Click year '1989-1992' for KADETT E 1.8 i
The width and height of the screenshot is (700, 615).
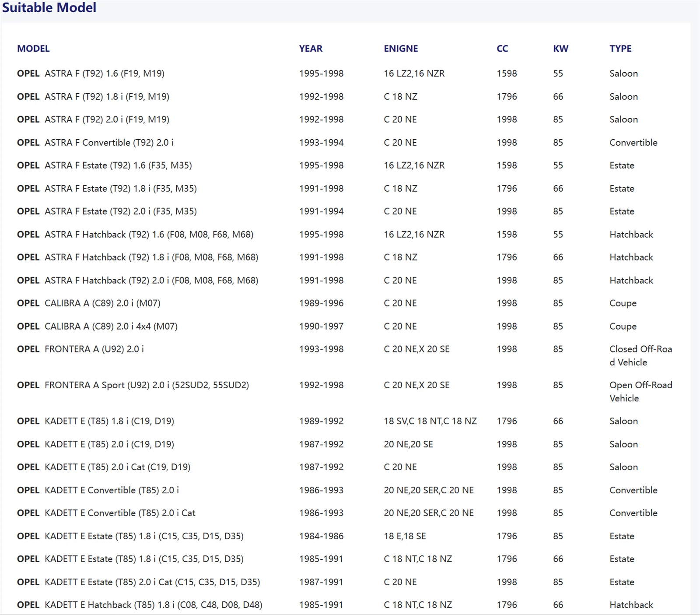(321, 421)
